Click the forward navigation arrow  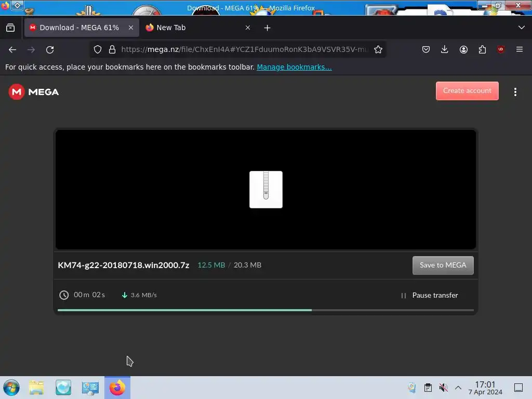point(31,49)
